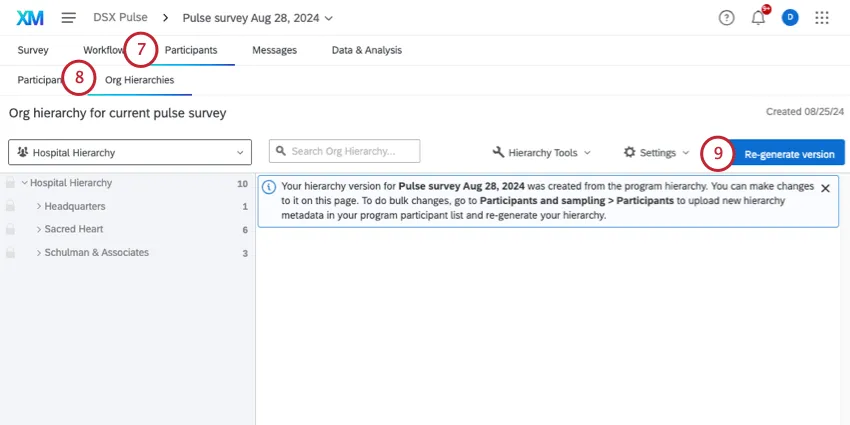Open the help question mark icon
850x425 pixels.
(x=726, y=18)
